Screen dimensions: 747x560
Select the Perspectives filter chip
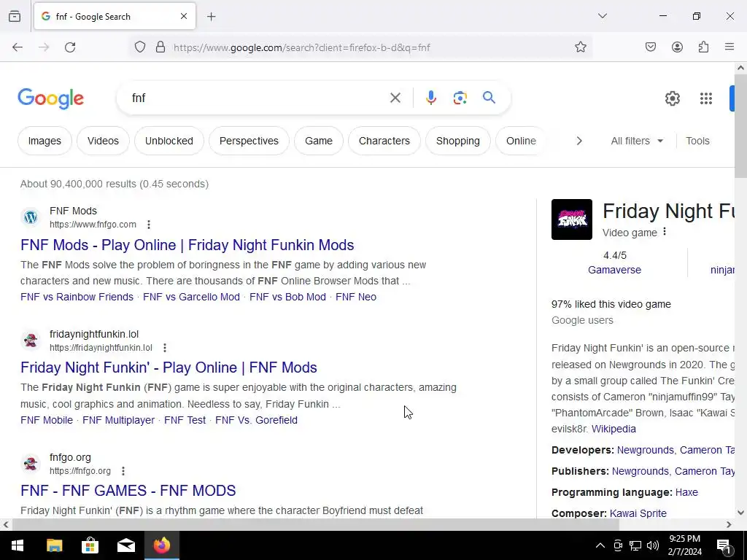click(x=249, y=141)
